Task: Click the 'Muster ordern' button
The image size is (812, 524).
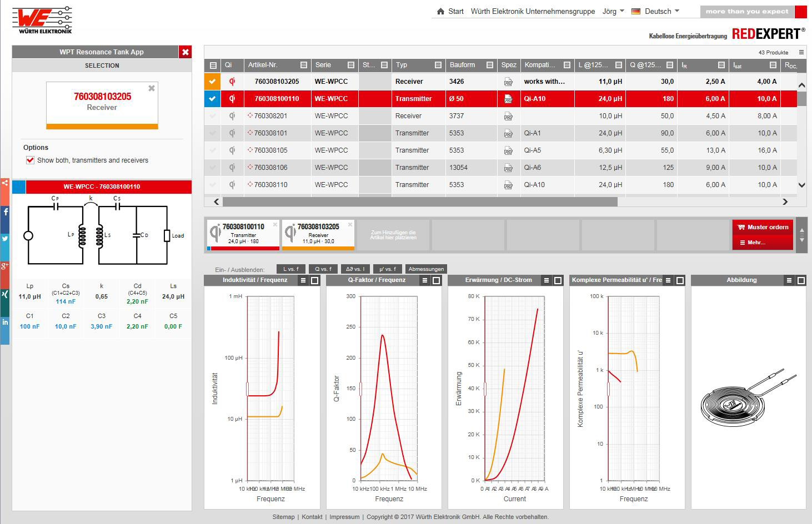Action: (762, 227)
